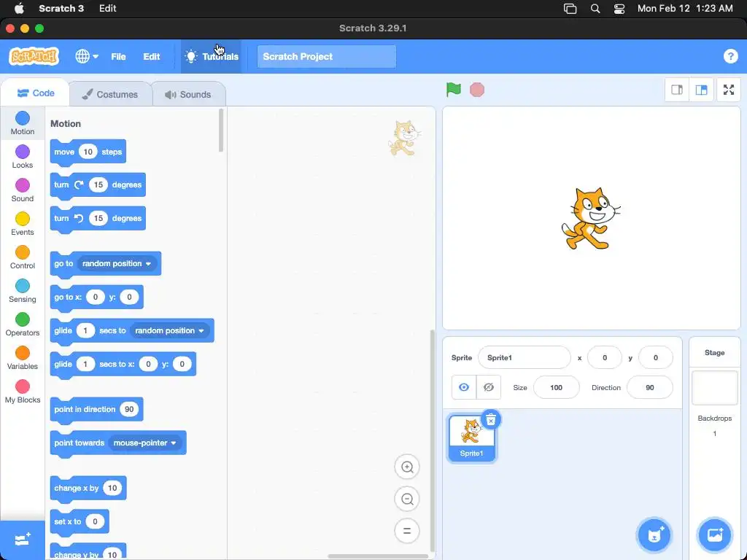Select the Stage backdrop thumbnail

715,388
